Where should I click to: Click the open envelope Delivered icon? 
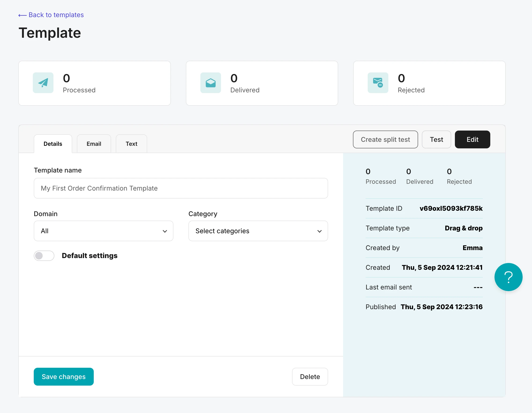tap(210, 83)
